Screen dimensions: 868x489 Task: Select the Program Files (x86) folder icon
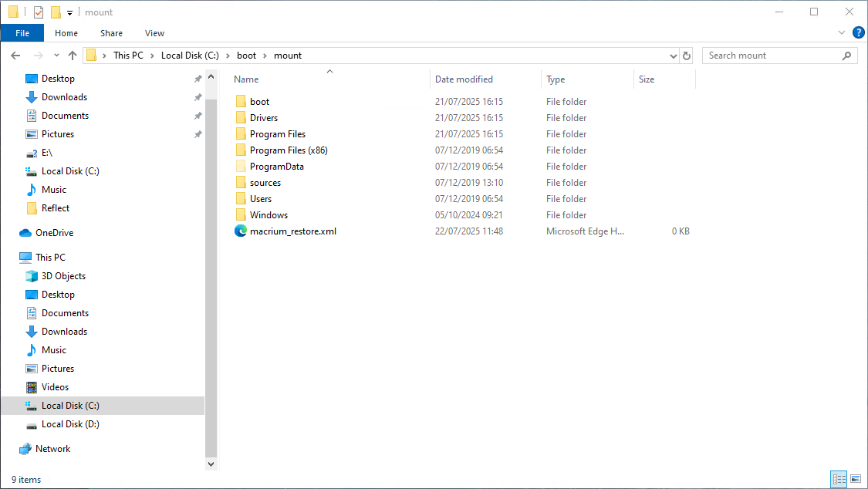point(241,150)
